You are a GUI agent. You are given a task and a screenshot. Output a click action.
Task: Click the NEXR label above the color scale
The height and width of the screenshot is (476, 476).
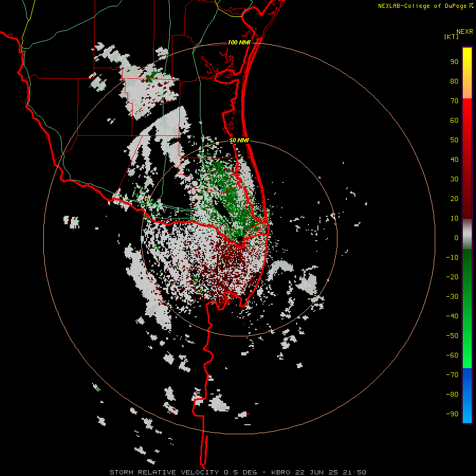[464, 32]
